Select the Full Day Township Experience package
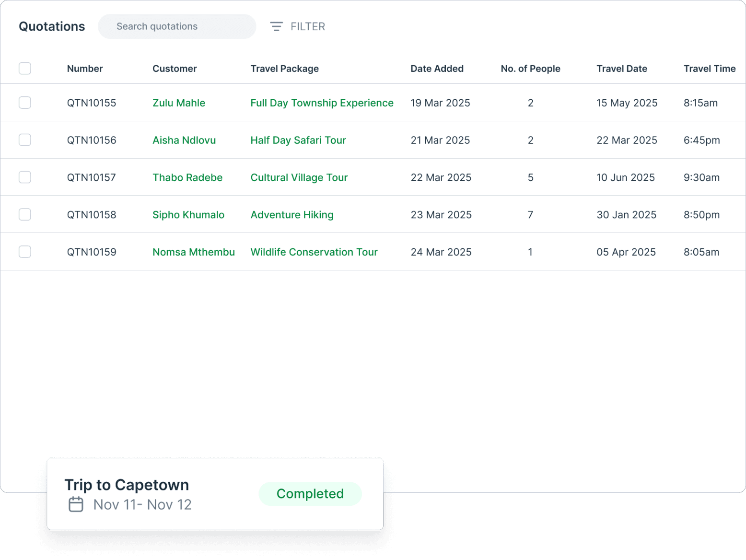The width and height of the screenshot is (746, 560). pos(322,103)
